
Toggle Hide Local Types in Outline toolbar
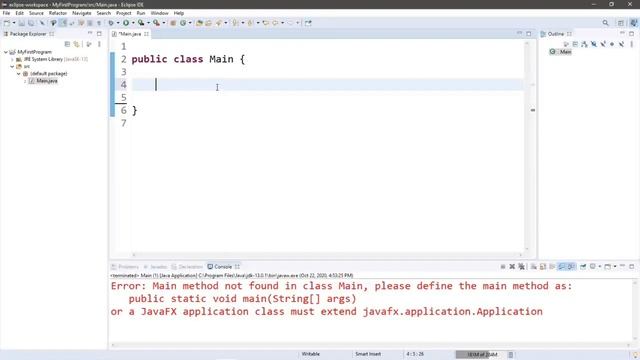tap(621, 44)
